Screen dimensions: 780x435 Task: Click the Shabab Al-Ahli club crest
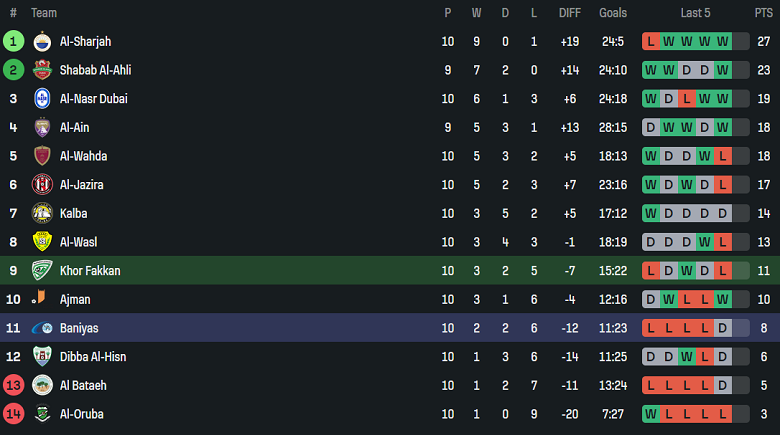coord(42,70)
